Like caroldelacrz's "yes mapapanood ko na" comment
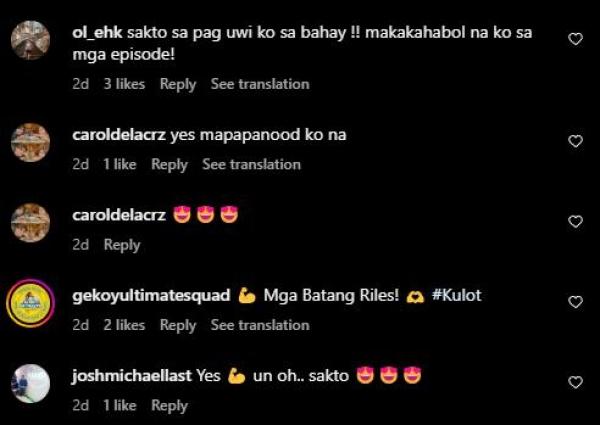 [575, 141]
